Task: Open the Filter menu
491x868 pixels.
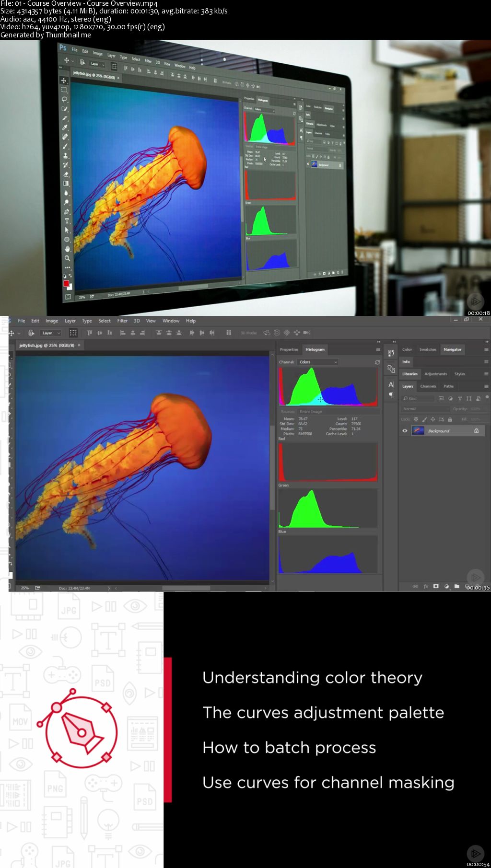Action: 122,321
